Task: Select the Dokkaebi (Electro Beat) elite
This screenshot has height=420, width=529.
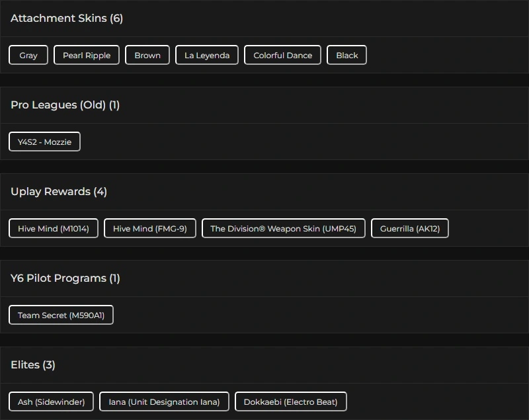Action: (x=290, y=401)
